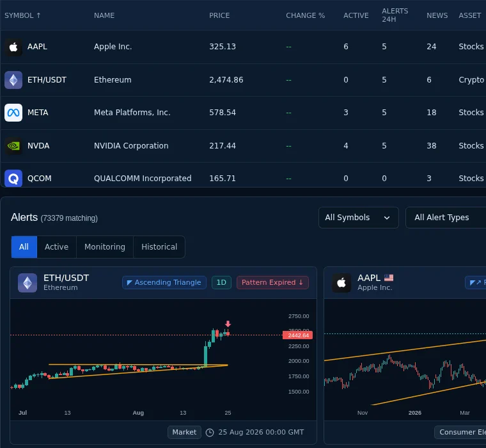Open the ETH/USDT candlestick chart thumbnail

(163, 359)
